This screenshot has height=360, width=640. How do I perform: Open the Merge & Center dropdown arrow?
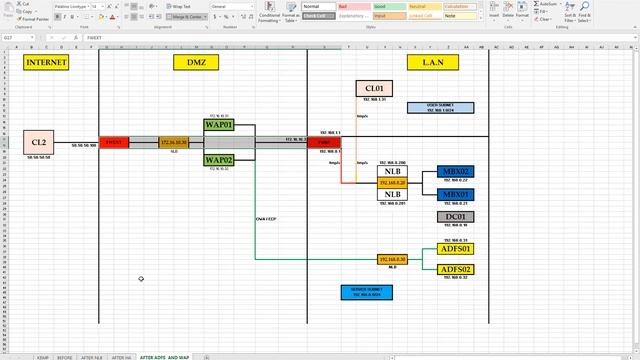(x=205, y=17)
